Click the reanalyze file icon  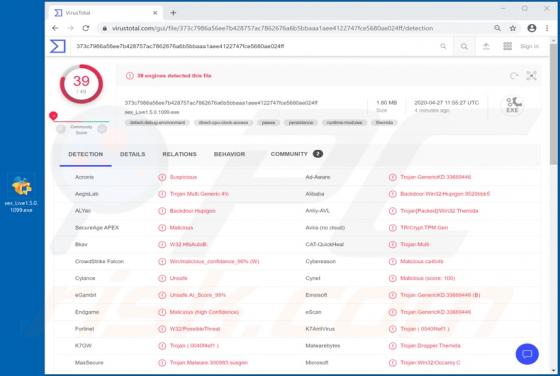(x=514, y=76)
